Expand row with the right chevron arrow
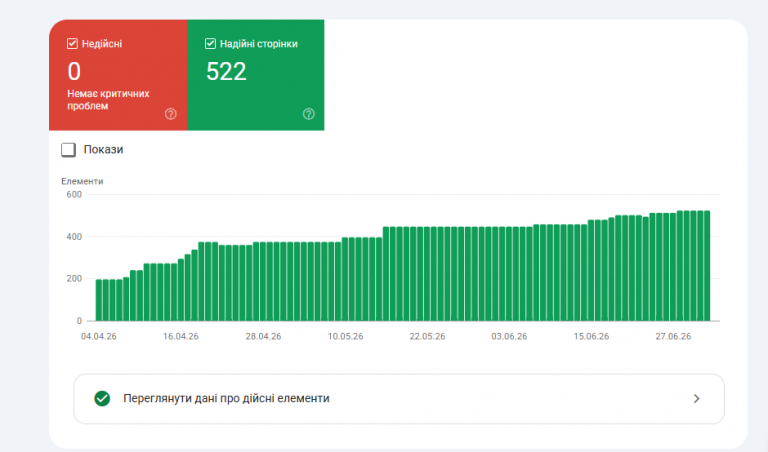Viewport: 768px width, 452px height. [x=696, y=399]
